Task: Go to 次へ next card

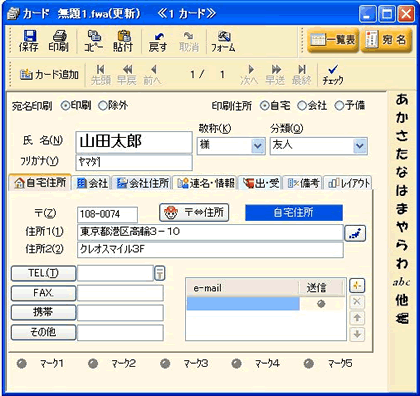Action: (249, 75)
